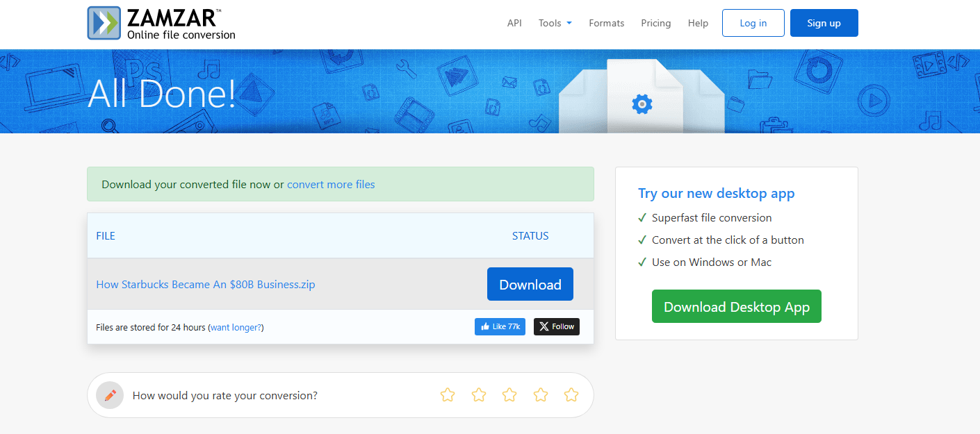Click the Sign up button
This screenshot has height=434, width=980.
[824, 23]
